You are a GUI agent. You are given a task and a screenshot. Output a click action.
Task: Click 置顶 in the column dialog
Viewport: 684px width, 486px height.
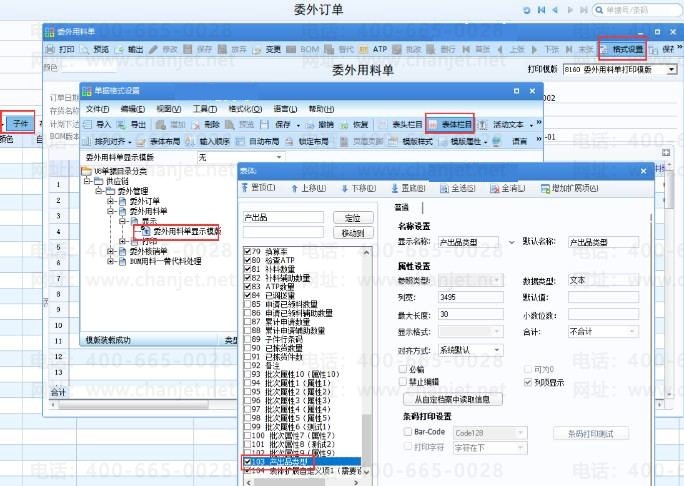point(259,188)
